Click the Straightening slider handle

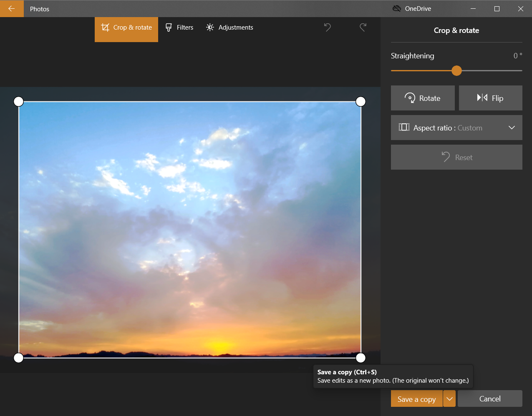click(x=457, y=71)
